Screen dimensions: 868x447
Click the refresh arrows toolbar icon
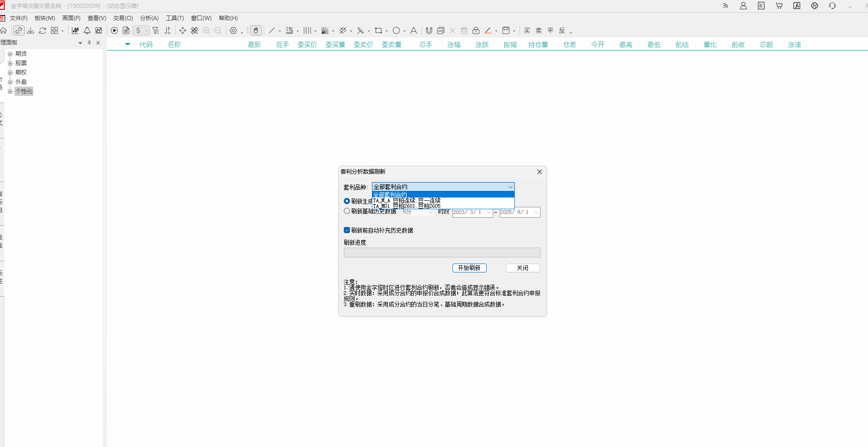pyautogui.click(x=42, y=30)
